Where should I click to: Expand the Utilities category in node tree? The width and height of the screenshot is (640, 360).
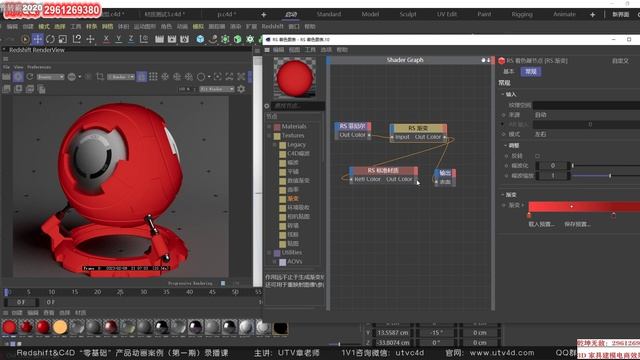pos(269,253)
